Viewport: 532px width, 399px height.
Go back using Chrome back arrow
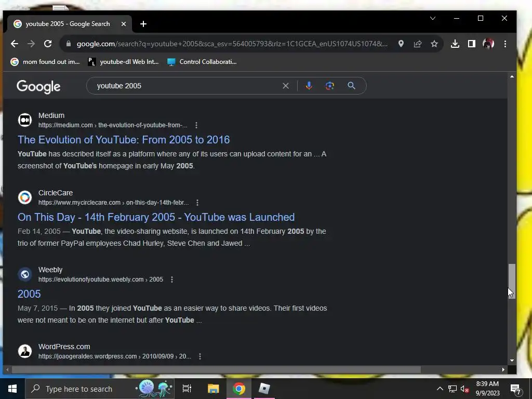point(14,44)
